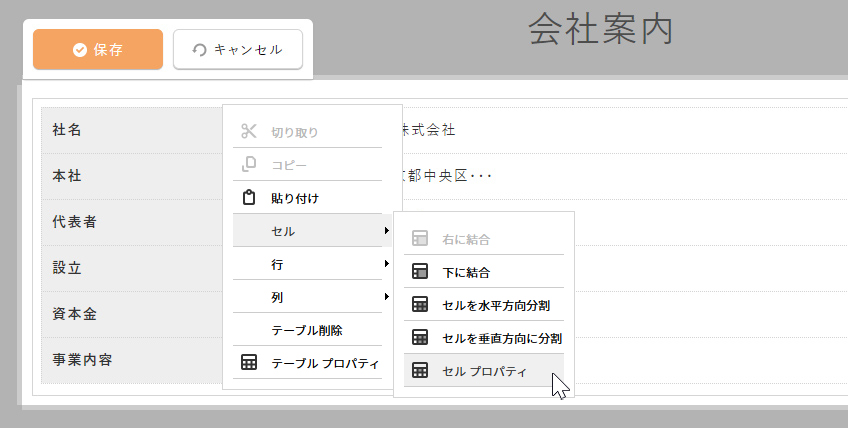Click the 会社案内 page heading

(600, 31)
